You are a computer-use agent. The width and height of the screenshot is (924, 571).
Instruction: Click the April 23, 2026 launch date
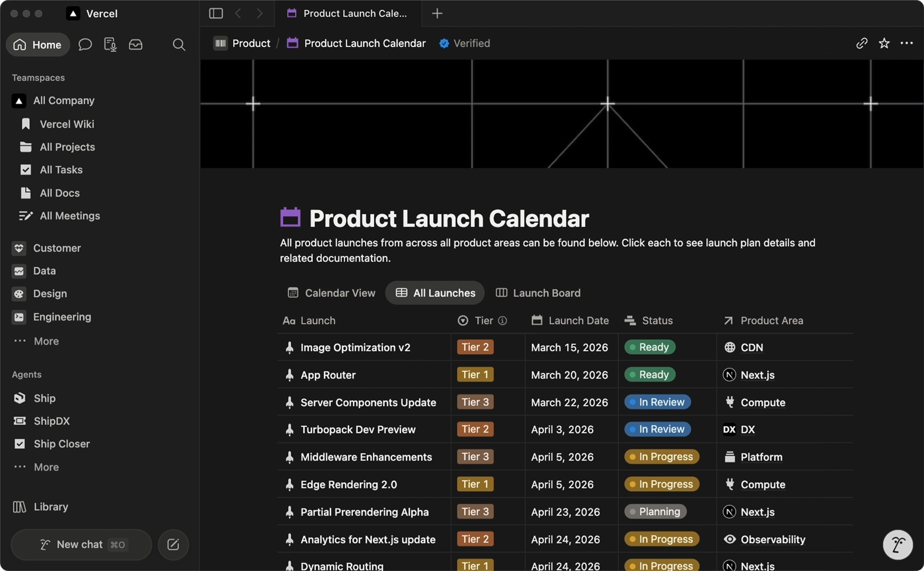tap(565, 512)
